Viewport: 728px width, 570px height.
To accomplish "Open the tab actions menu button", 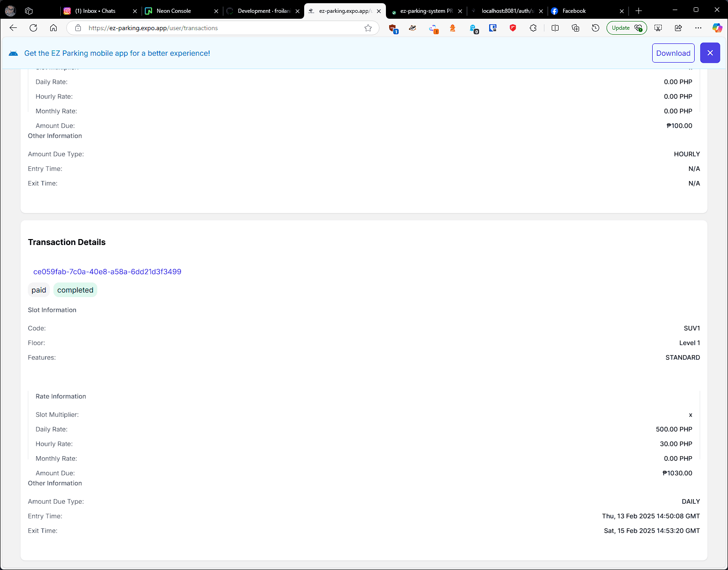I will 29,11.
